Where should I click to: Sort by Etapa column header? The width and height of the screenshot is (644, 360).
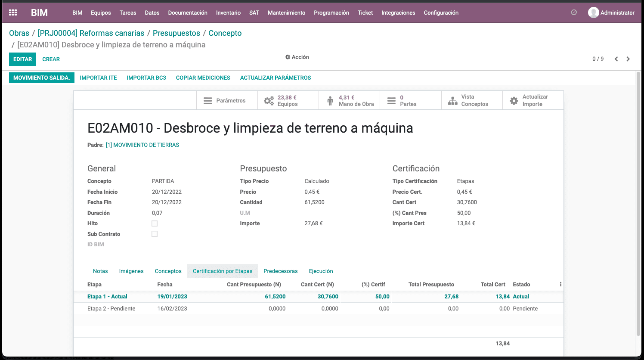(95, 284)
